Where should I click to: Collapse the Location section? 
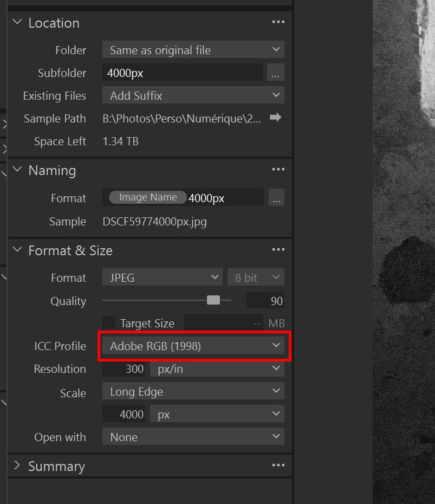click(x=17, y=22)
